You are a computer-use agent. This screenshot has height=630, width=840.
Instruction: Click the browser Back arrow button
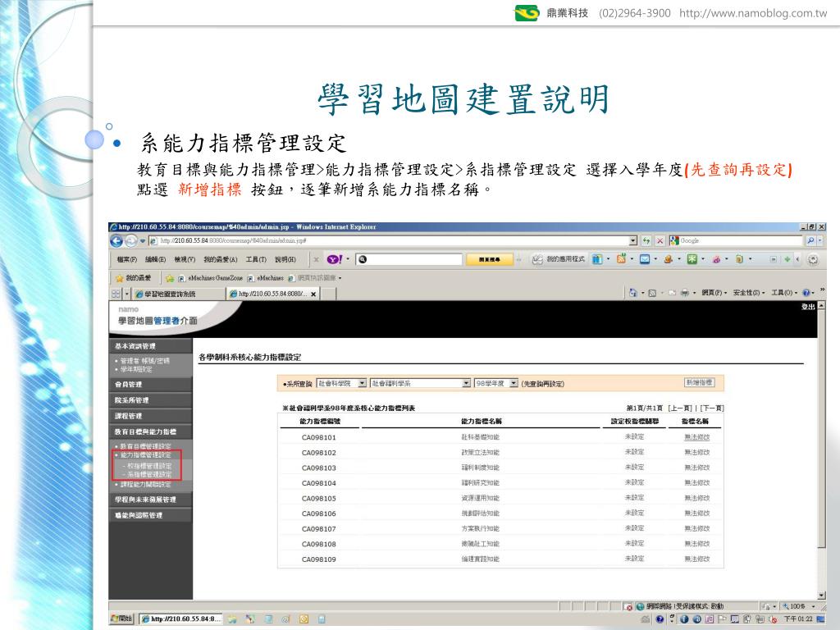[116, 241]
